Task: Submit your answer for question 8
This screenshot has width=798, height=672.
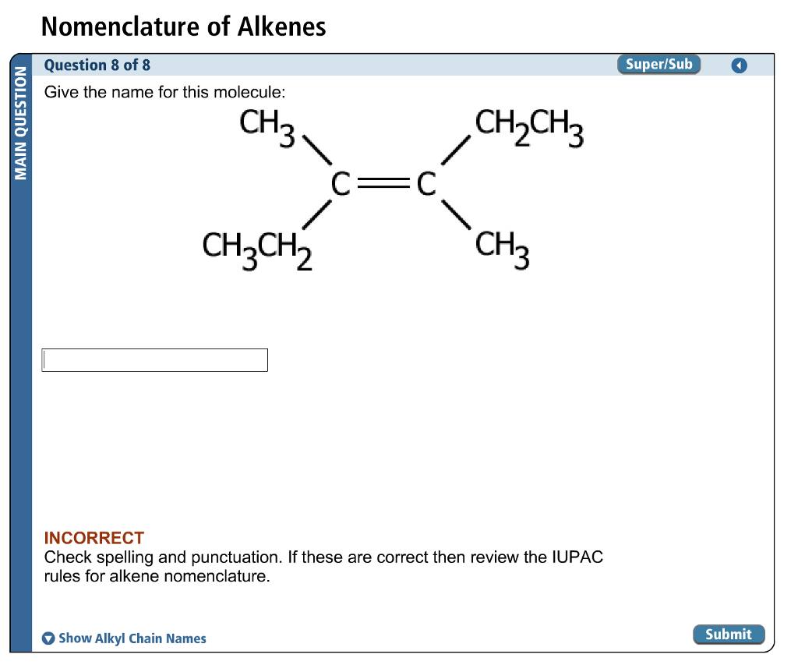Action: click(x=729, y=634)
